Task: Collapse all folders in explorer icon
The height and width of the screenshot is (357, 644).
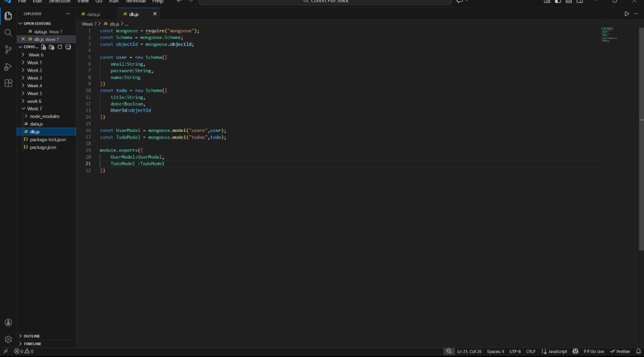Action: (x=68, y=47)
